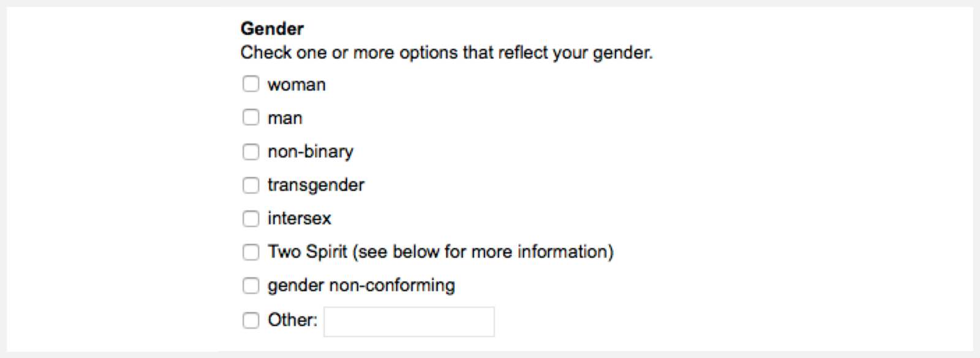Image resolution: width=980 pixels, height=358 pixels.
Task: Click the 'non-binary' label text
Action: [311, 152]
